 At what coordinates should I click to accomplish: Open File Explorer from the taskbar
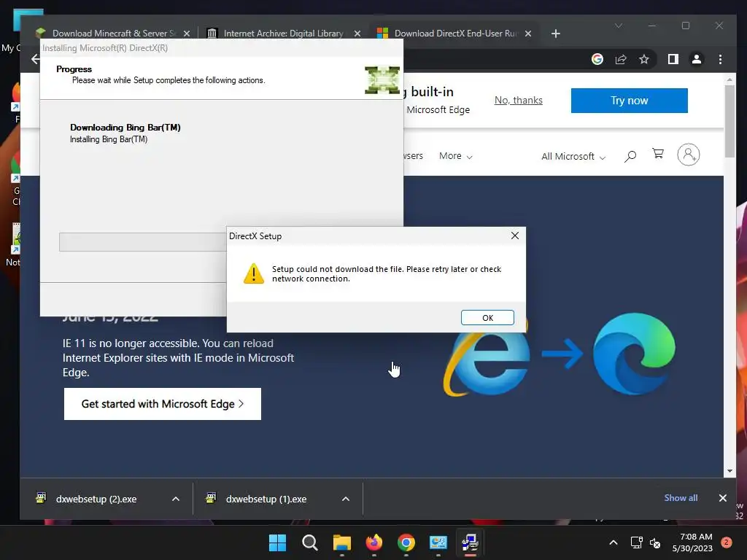coord(341,542)
